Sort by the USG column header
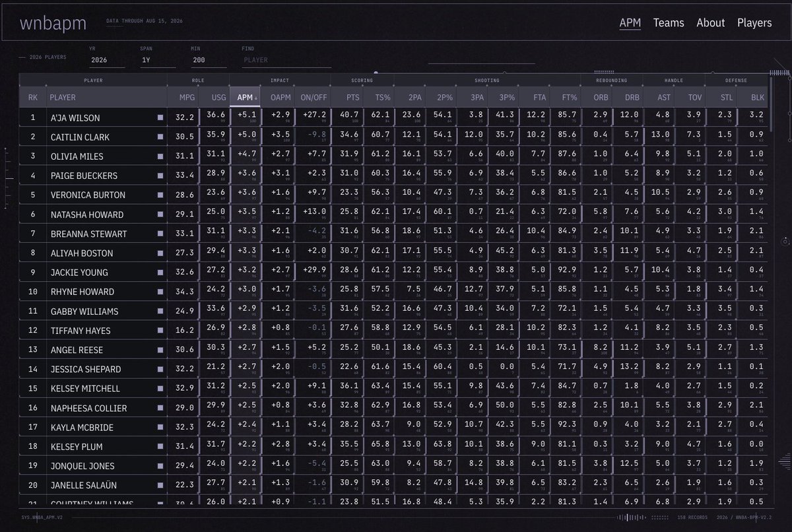The image size is (792, 532). pos(213,97)
